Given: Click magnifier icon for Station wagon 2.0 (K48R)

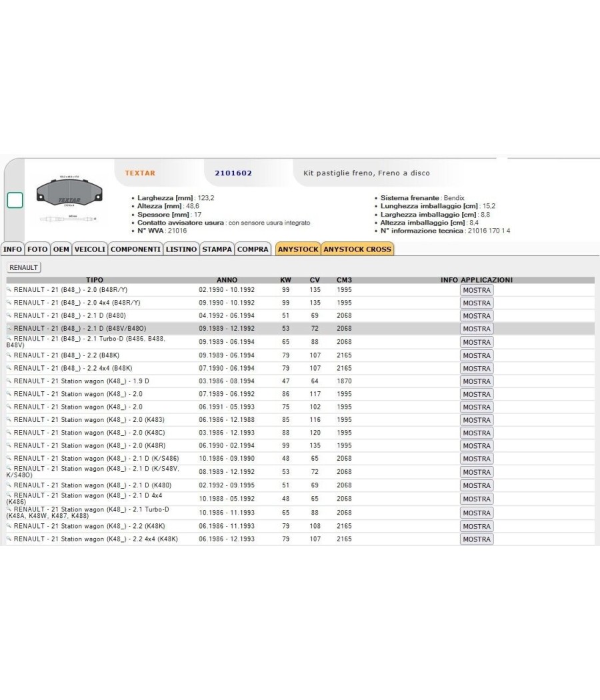Looking at the screenshot, I should (9, 445).
